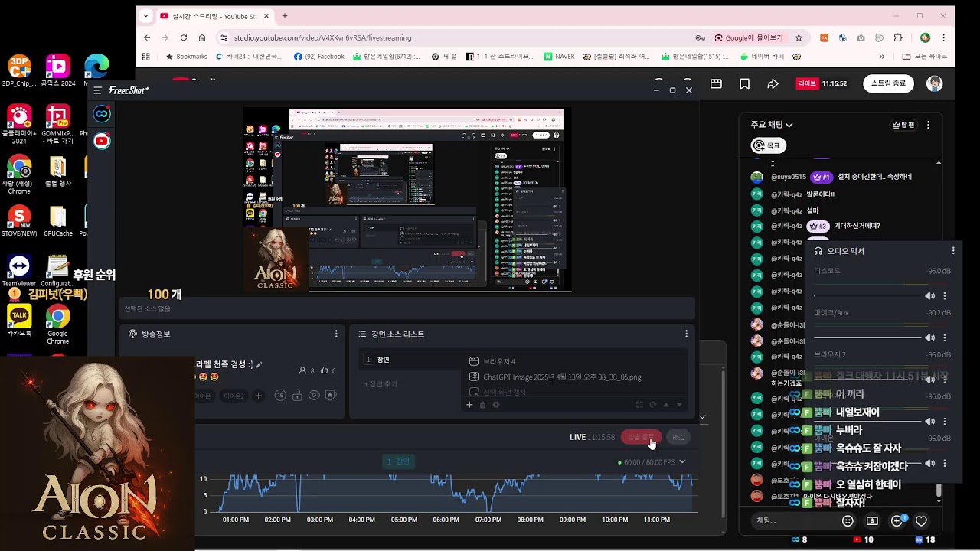Add a new broadcast tag
Image resolution: width=980 pixels, height=551 pixels.
tap(259, 396)
